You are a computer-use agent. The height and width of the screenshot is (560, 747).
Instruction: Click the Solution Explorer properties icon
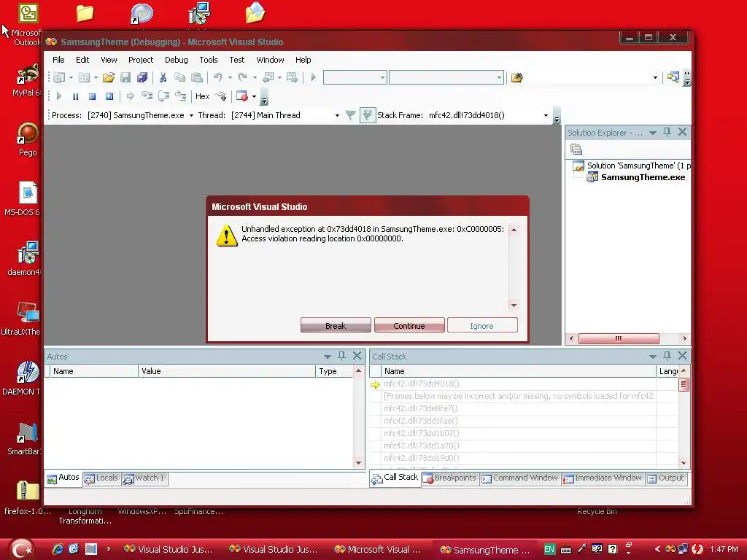click(576, 149)
